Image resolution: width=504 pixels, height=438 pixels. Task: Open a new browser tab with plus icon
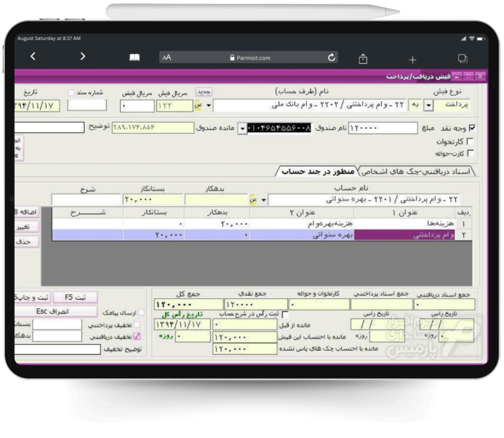click(x=412, y=58)
